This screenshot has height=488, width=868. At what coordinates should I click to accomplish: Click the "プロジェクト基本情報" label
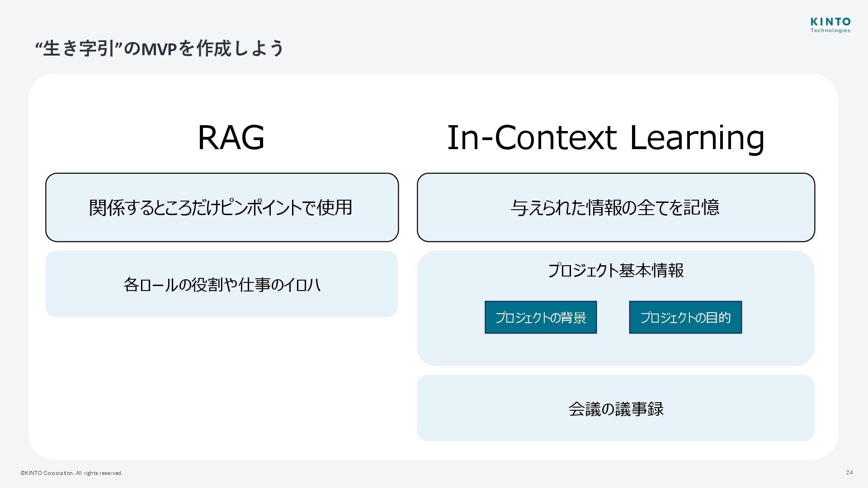pos(616,271)
